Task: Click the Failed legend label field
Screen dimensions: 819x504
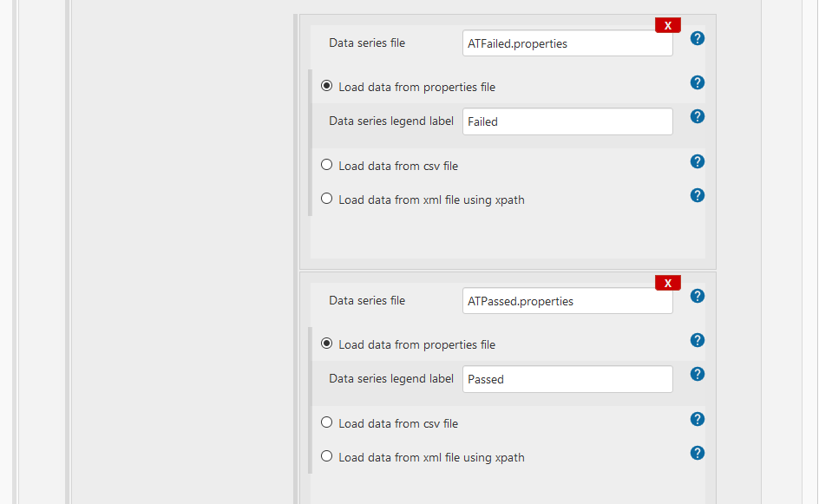Action: (x=567, y=121)
